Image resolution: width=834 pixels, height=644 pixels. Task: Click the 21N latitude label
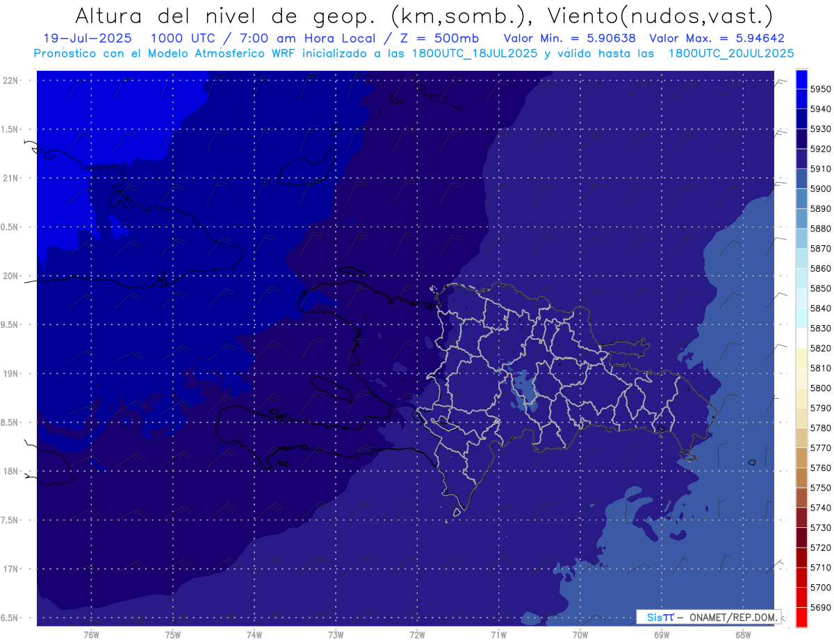tap(10, 179)
